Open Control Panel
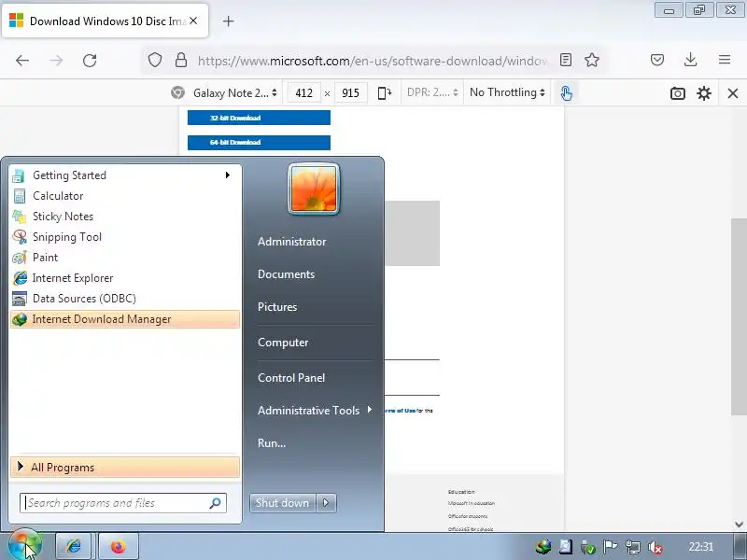The image size is (747, 560). (x=291, y=378)
